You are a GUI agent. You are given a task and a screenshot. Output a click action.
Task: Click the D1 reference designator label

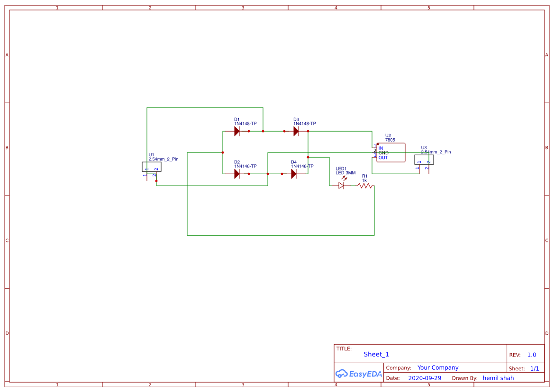pyautogui.click(x=236, y=120)
